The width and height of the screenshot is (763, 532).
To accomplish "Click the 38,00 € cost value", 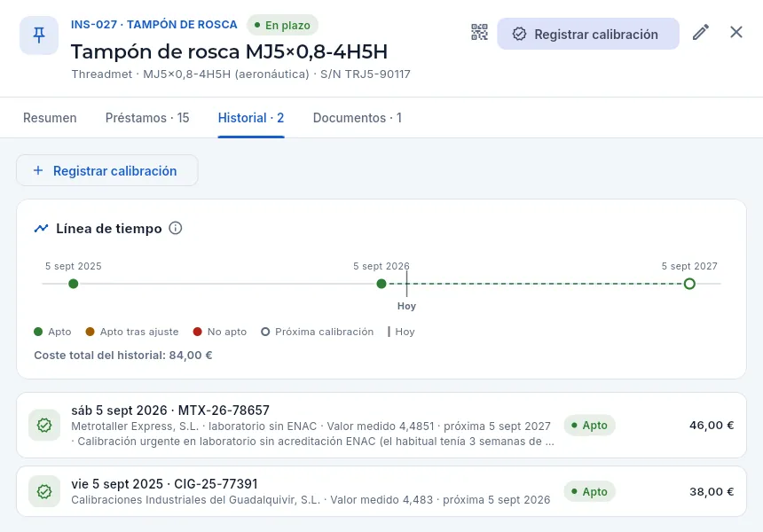I will [x=712, y=491].
